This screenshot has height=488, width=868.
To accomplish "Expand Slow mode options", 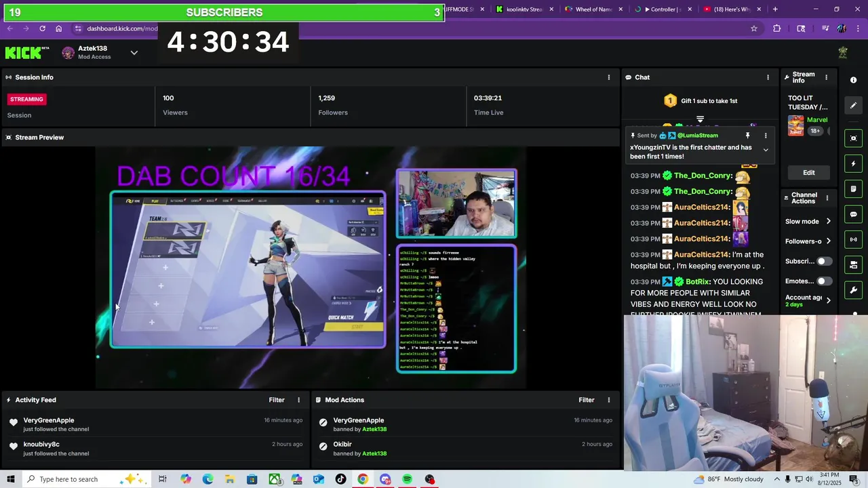I will coord(828,222).
